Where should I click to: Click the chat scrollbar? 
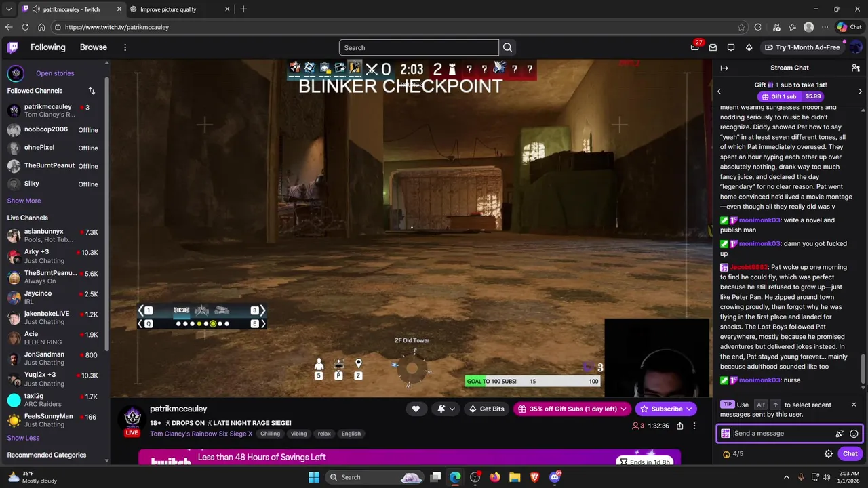tap(863, 369)
